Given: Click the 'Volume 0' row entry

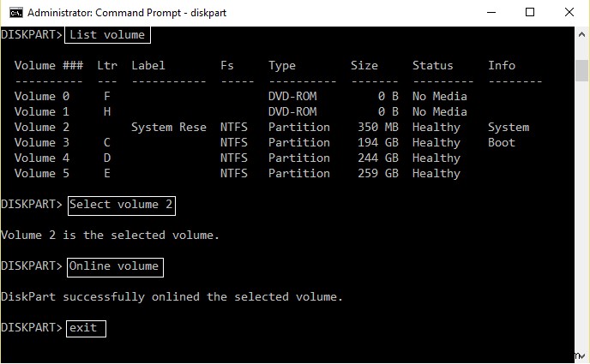Looking at the screenshot, I should [35, 96].
